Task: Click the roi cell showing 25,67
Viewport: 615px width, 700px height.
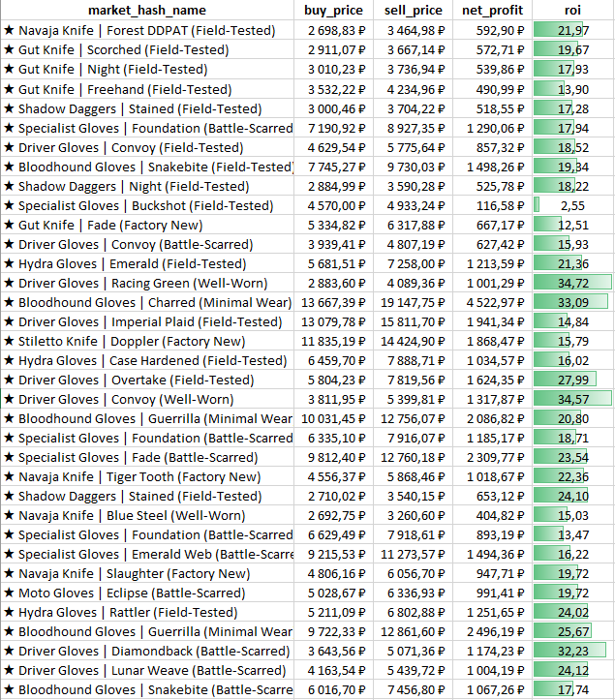Action: coord(573,631)
